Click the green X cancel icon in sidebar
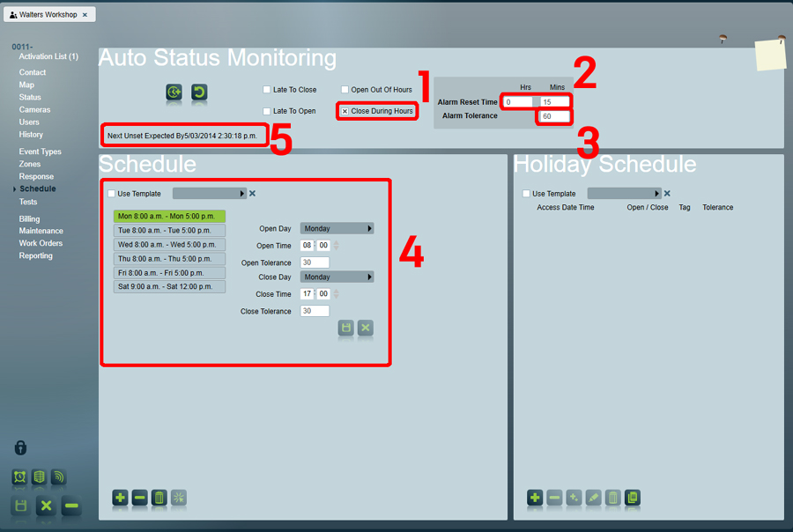The height and width of the screenshot is (532, 793). [46, 506]
